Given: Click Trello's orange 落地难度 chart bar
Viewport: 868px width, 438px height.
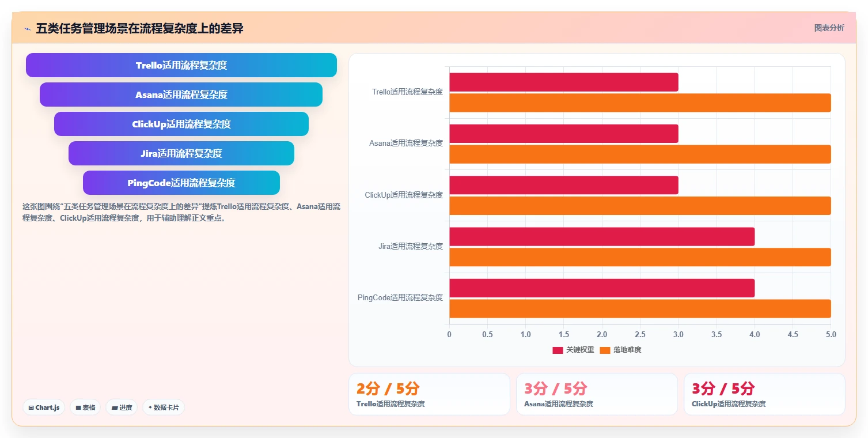Looking at the screenshot, I should pyautogui.click(x=640, y=103).
